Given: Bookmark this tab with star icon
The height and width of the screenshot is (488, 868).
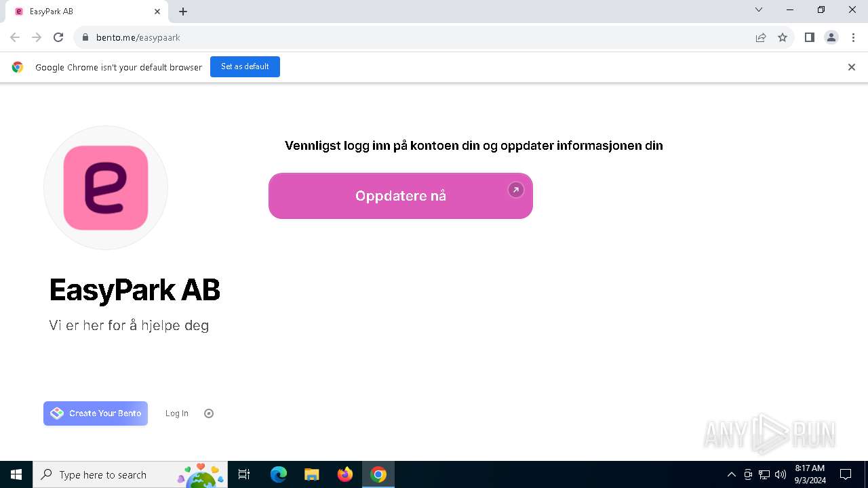Looking at the screenshot, I should pyautogui.click(x=783, y=37).
